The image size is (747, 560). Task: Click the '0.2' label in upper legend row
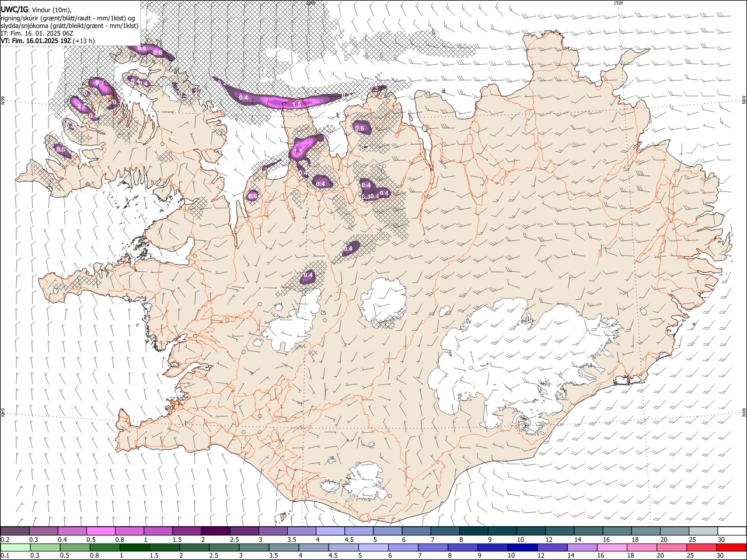point(5,540)
